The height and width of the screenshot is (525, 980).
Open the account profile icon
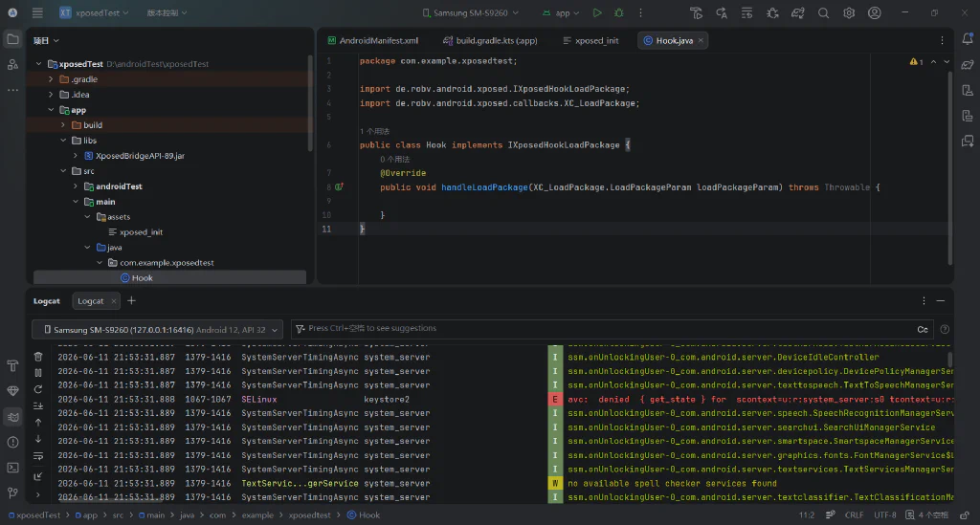click(x=875, y=12)
